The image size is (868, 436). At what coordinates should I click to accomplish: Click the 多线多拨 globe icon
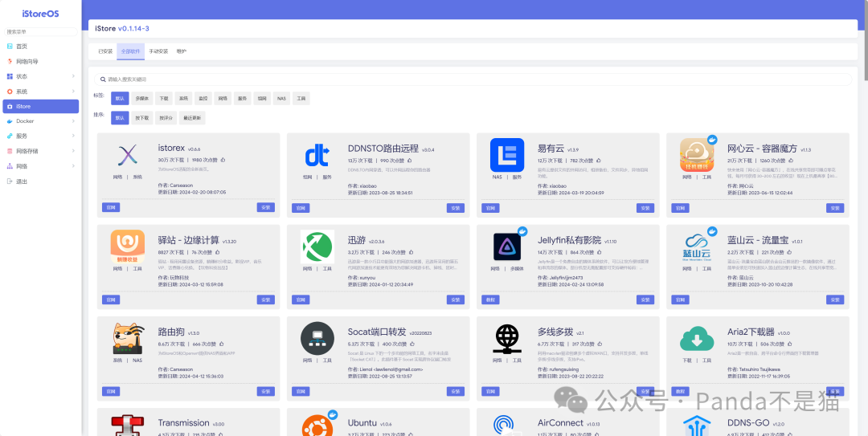(x=507, y=339)
